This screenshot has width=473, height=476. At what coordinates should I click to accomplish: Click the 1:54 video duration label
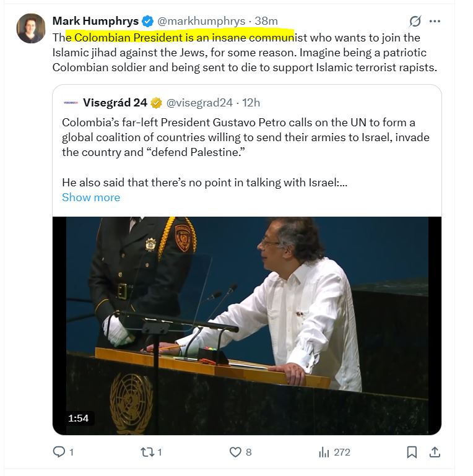[78, 418]
